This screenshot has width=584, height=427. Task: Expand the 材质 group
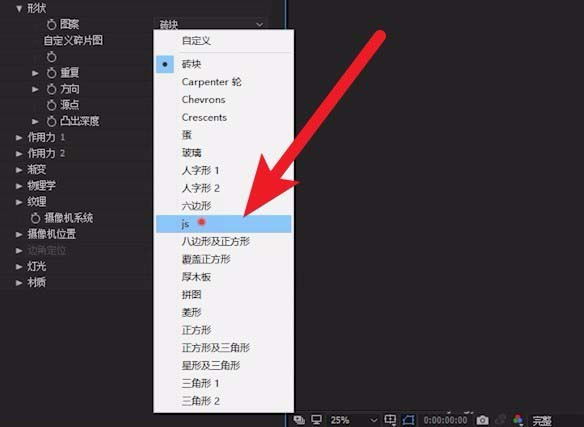coord(19,282)
